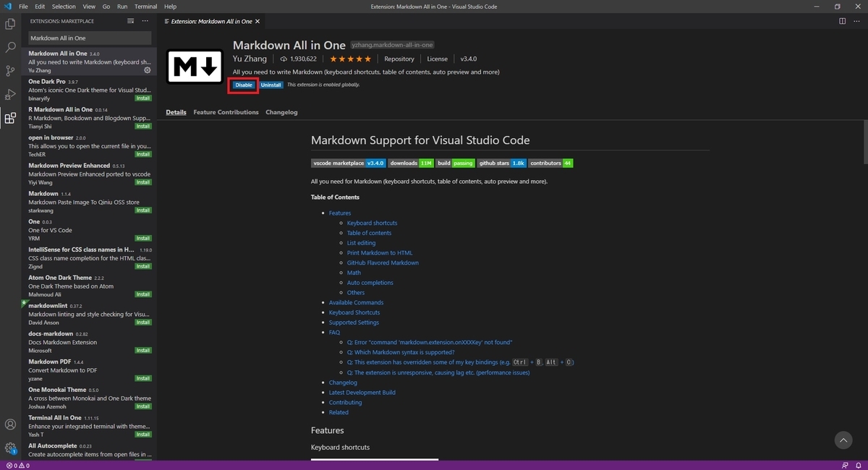
Task: Open editor More Actions ellipsis menu
Action: tap(857, 21)
